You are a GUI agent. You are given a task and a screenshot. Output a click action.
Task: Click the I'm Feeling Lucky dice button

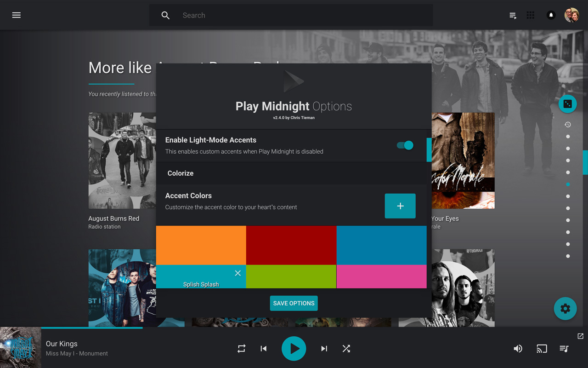pyautogui.click(x=568, y=104)
